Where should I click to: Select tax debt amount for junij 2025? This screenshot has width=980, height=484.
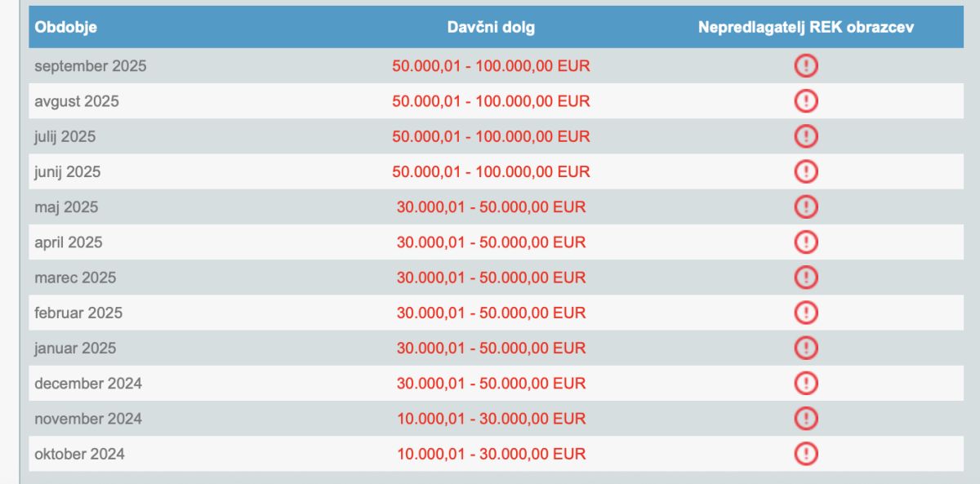click(x=491, y=171)
